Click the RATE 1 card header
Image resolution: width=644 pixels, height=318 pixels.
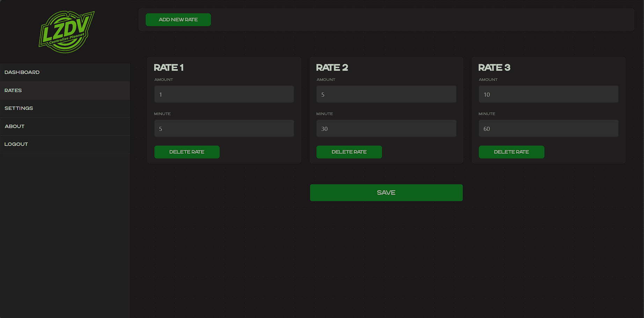coord(169,67)
